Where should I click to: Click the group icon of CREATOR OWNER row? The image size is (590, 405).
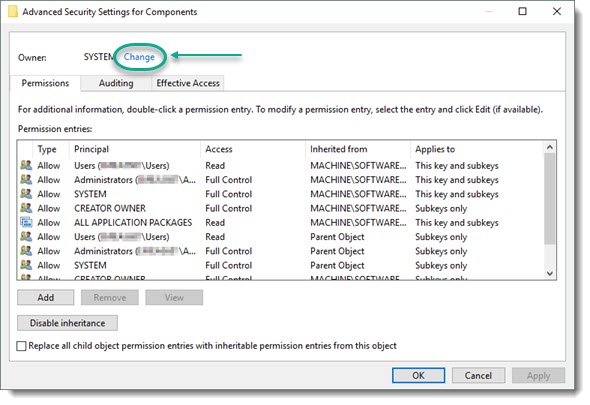click(x=26, y=208)
